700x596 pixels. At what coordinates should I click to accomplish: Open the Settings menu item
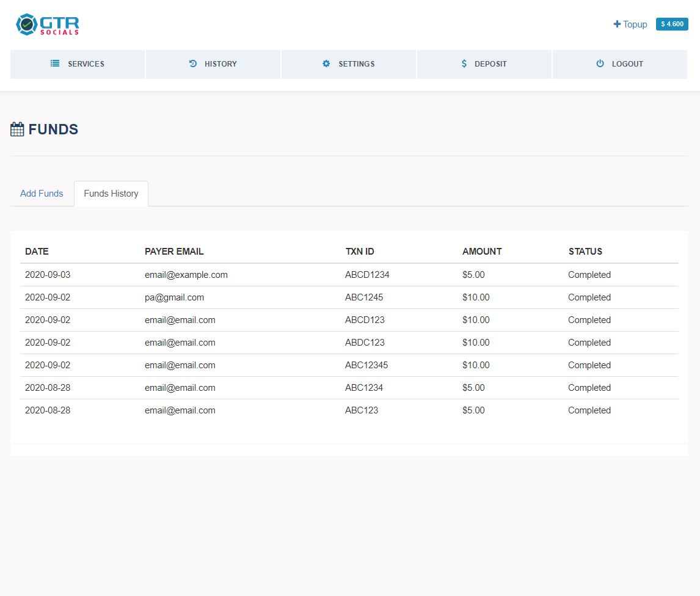[349, 64]
